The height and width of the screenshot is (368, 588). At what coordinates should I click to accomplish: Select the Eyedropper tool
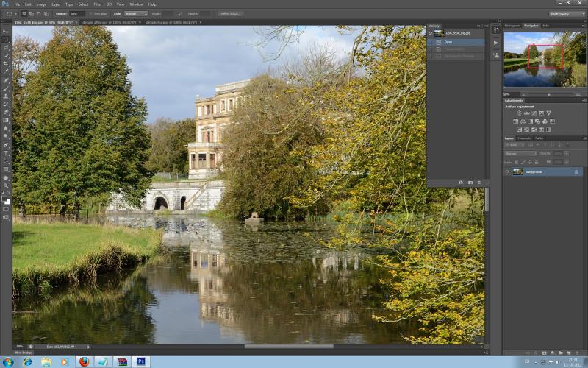point(6,71)
